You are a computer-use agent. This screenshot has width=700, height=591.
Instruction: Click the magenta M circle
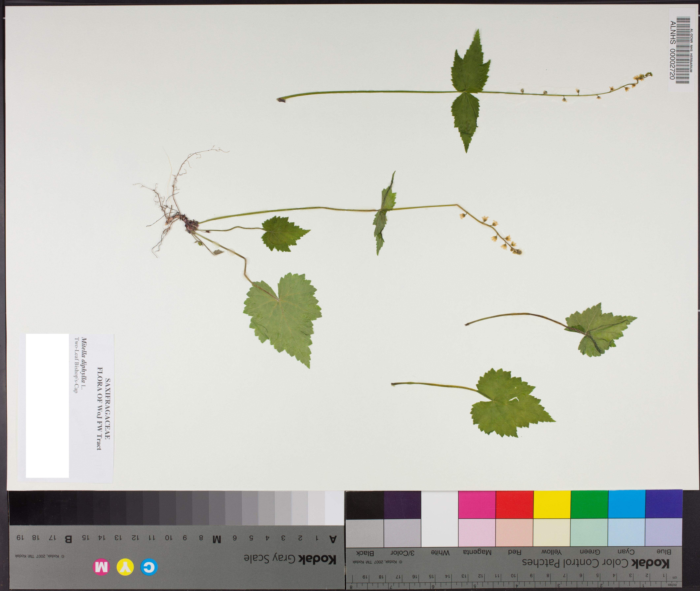[101, 567]
